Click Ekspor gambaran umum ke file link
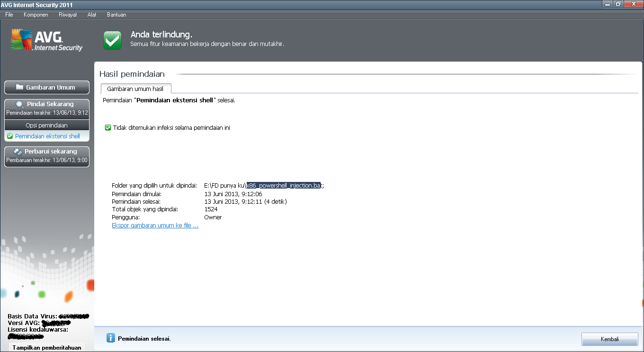 (x=155, y=226)
